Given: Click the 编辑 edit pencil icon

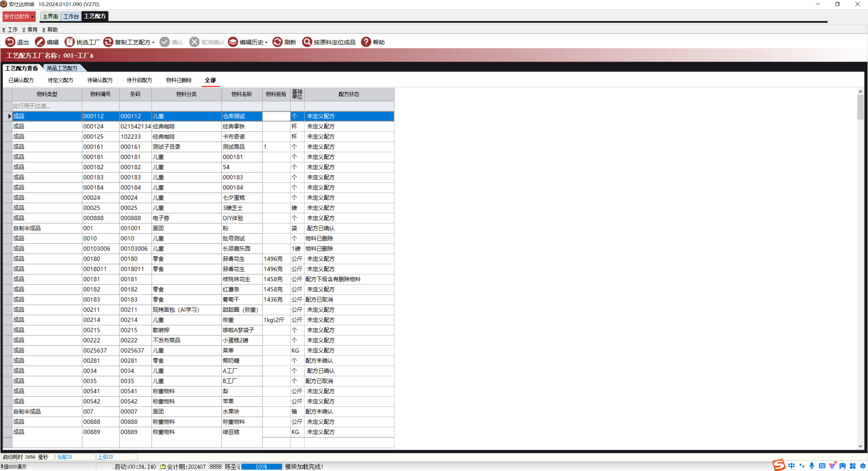Looking at the screenshot, I should point(40,42).
